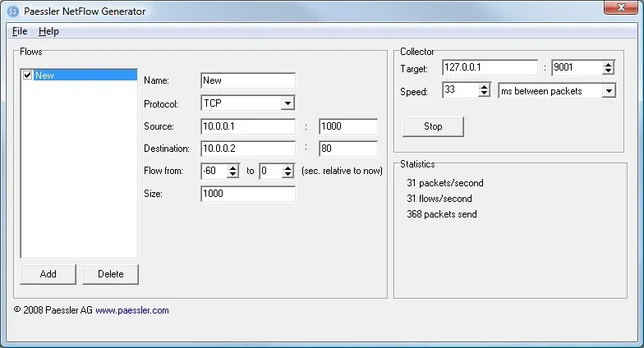Click the Delete flow button
Screen dimensions: 644x348
(110, 274)
